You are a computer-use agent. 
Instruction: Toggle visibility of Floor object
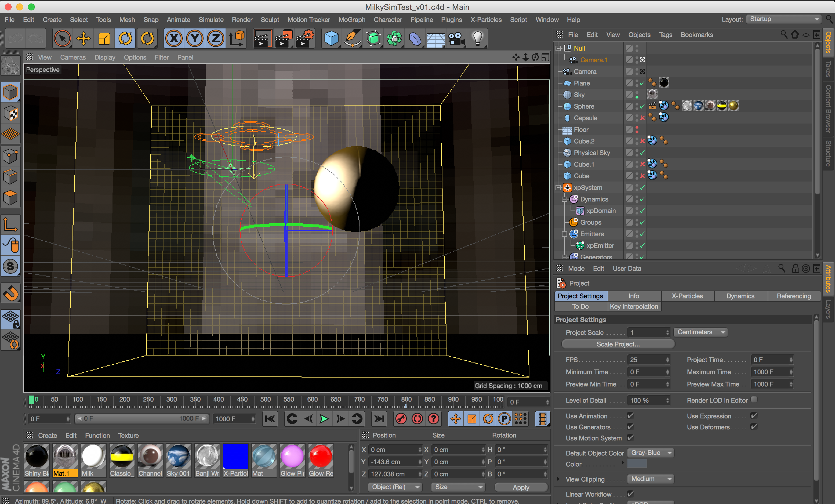tap(639, 129)
